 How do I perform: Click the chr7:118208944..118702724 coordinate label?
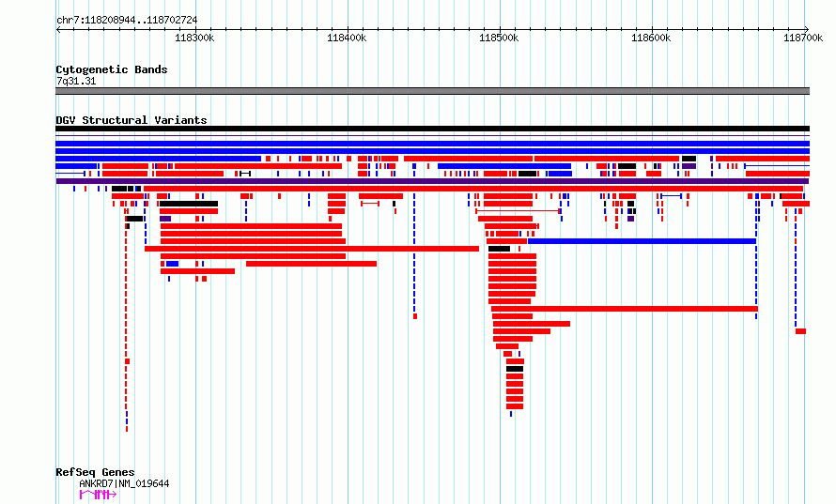127,20
